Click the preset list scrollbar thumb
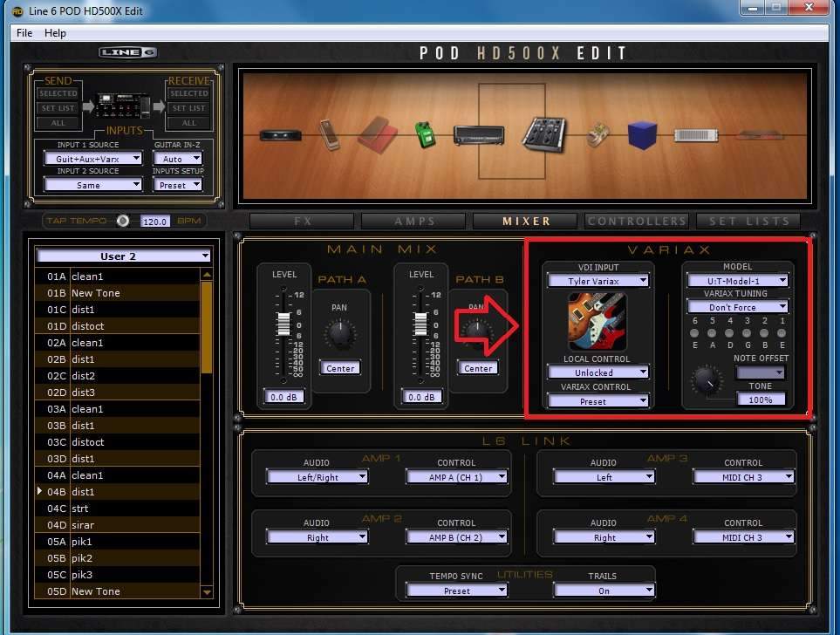 pos(206,327)
